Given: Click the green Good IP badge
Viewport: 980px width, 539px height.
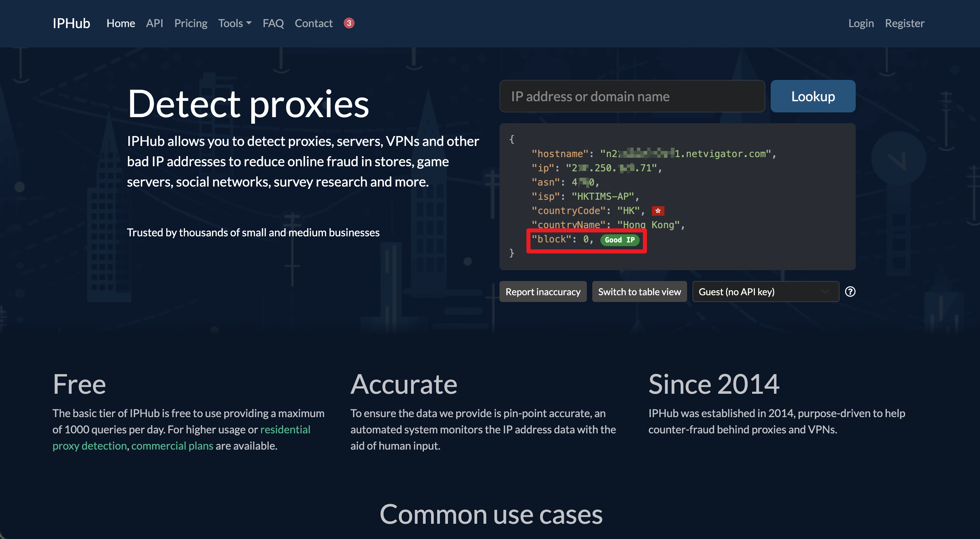Looking at the screenshot, I should (620, 240).
